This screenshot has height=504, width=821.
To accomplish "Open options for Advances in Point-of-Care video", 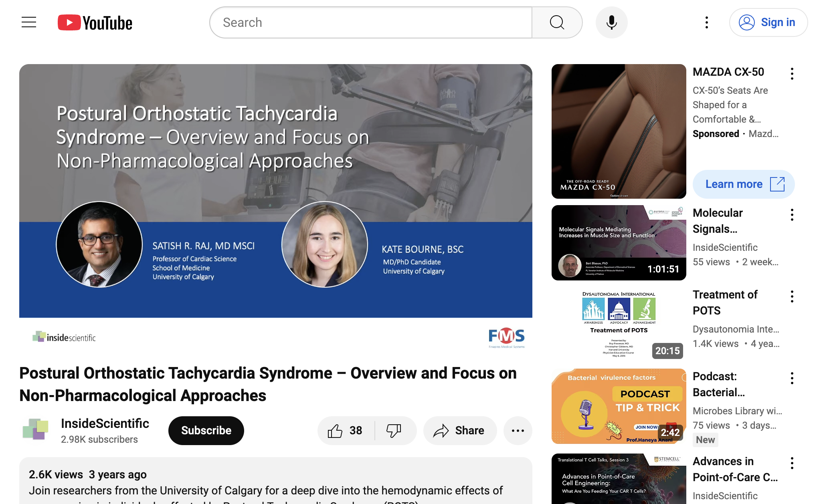I will (792, 463).
